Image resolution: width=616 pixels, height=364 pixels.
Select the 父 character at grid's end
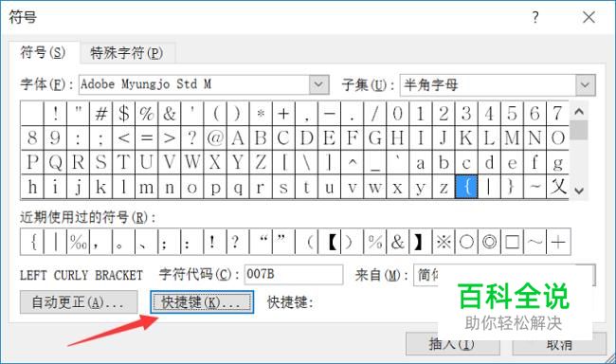pos(557,187)
